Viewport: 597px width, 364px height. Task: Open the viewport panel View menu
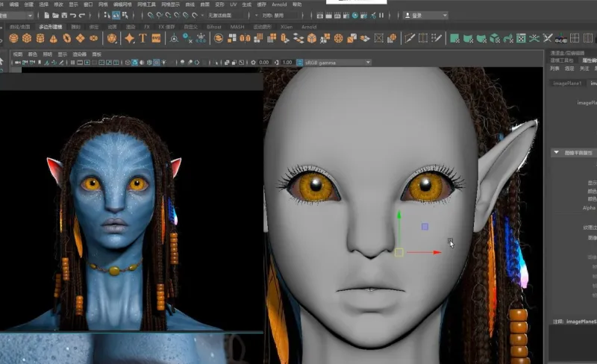tap(17, 54)
